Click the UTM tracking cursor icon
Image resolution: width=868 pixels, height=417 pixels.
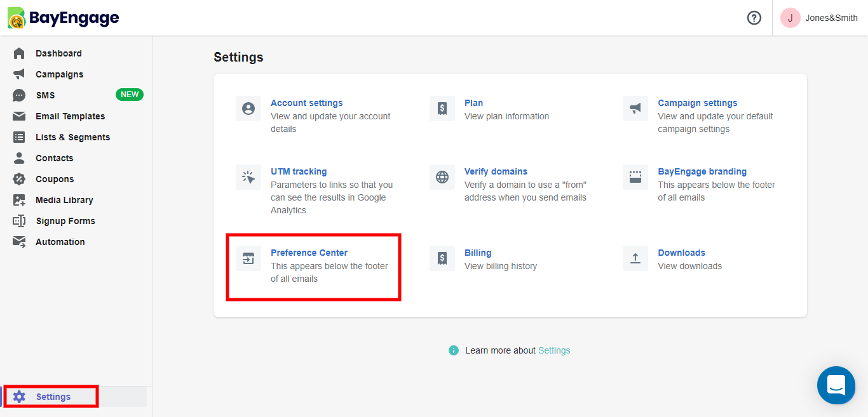pos(248,177)
